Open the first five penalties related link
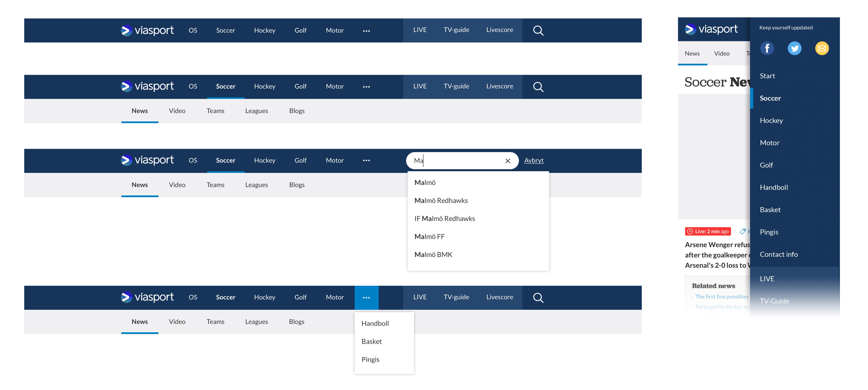The height and width of the screenshot is (390, 868). 722,297
